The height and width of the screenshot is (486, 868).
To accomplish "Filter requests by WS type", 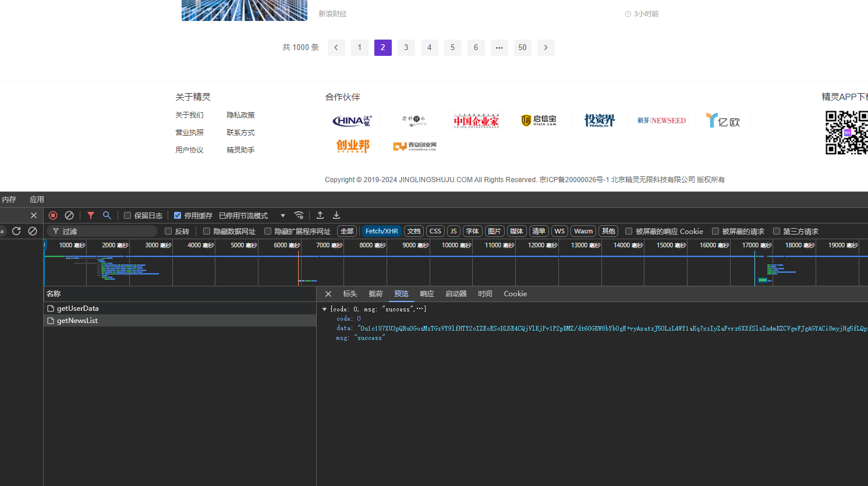I will tap(559, 231).
